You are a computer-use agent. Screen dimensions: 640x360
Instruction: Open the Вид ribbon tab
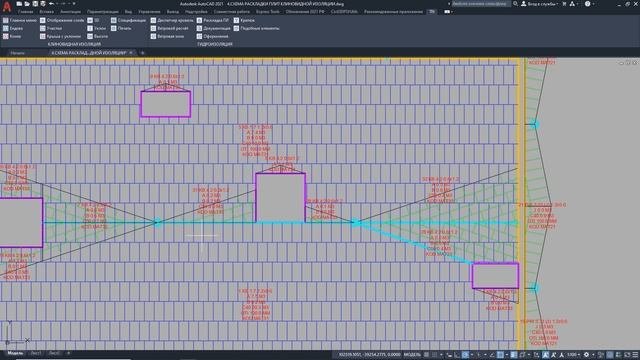(x=128, y=12)
